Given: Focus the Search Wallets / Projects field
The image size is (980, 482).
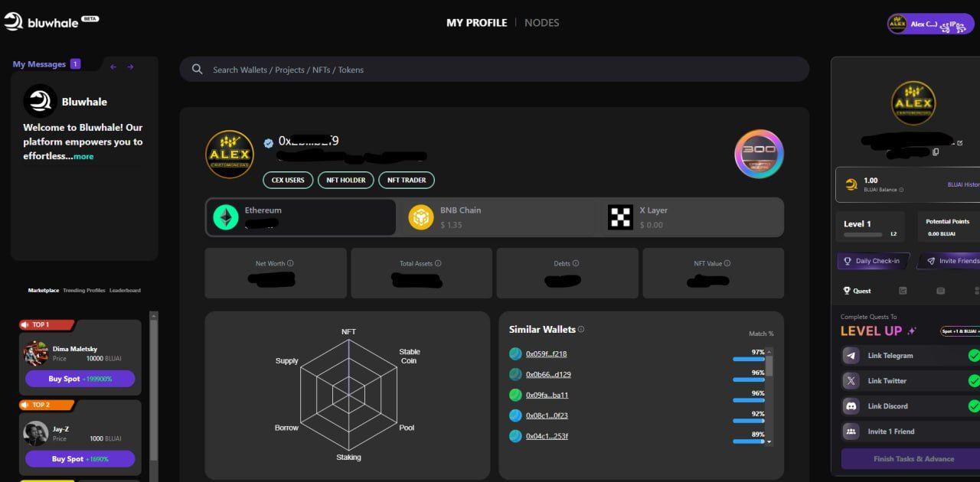Looking at the screenshot, I should [494, 69].
